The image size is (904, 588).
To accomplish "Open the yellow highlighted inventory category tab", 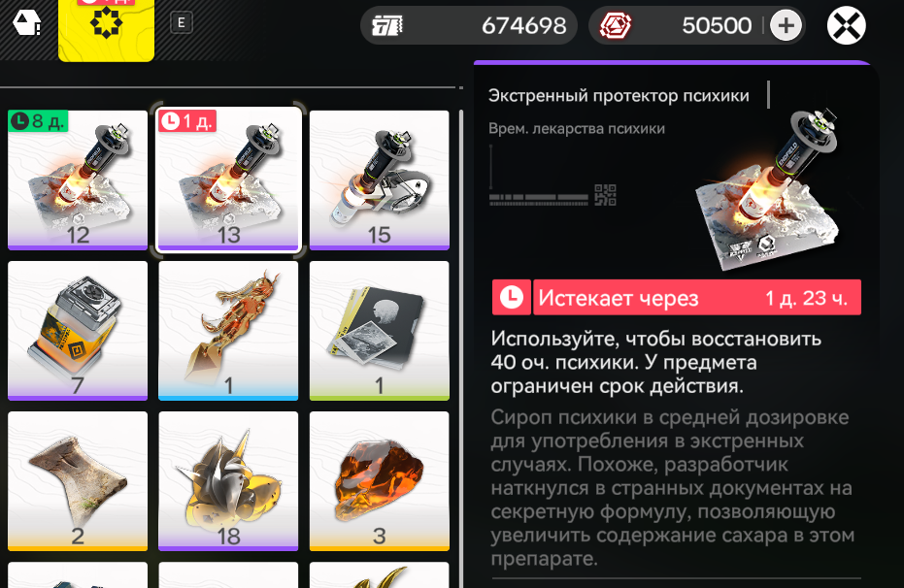I will 106,29.
